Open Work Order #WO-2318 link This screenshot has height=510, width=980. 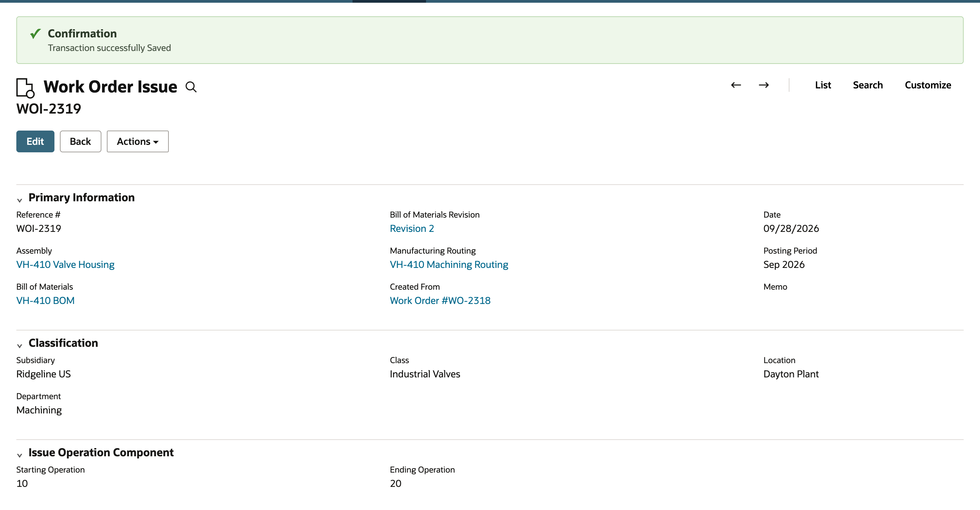[440, 301]
